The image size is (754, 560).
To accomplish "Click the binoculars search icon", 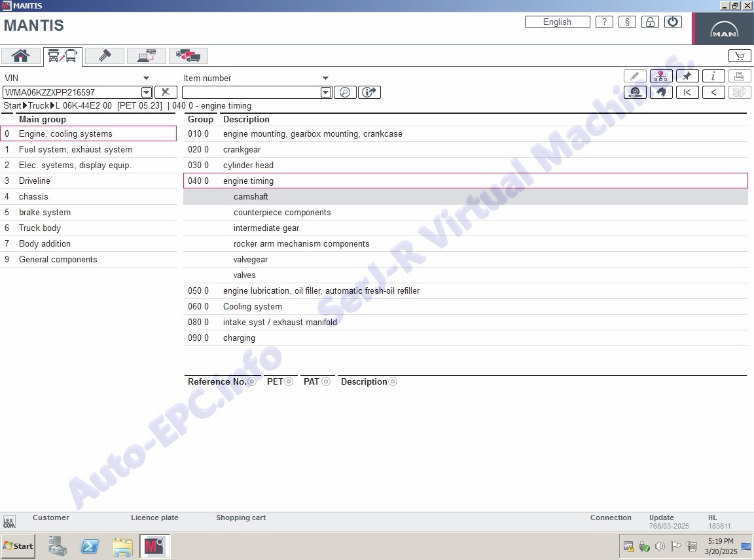I will point(661,92).
